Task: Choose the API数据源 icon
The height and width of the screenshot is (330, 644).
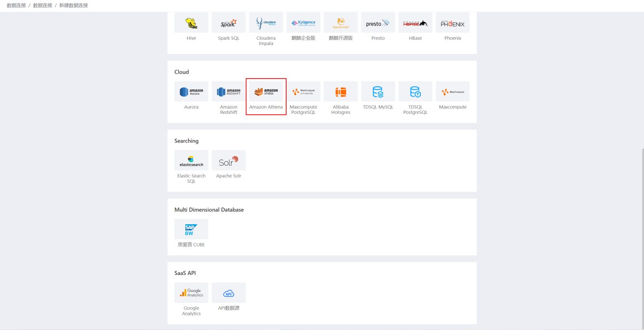Action: click(x=229, y=292)
